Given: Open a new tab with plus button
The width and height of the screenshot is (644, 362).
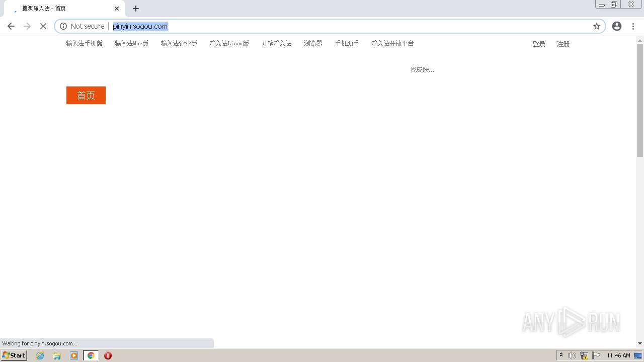Looking at the screenshot, I should pos(136,9).
